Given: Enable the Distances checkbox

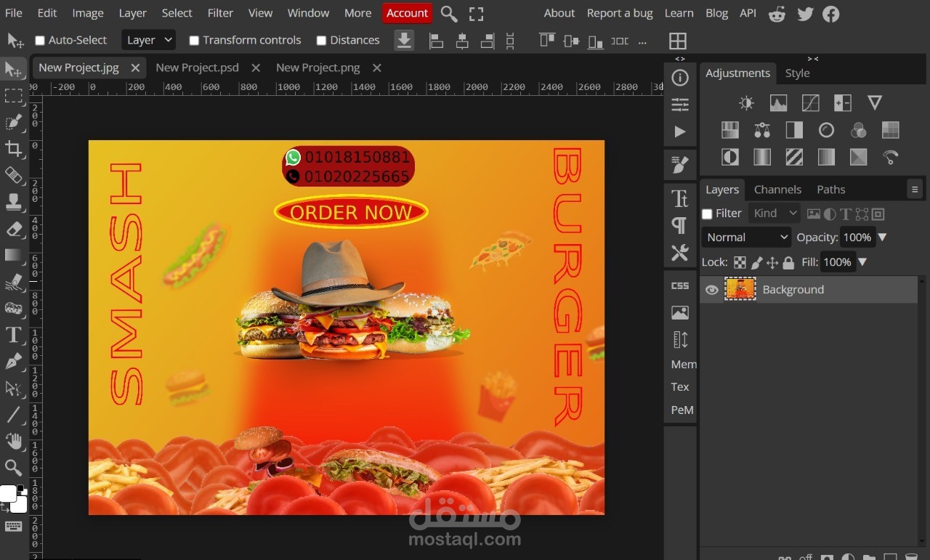Looking at the screenshot, I should 321,41.
